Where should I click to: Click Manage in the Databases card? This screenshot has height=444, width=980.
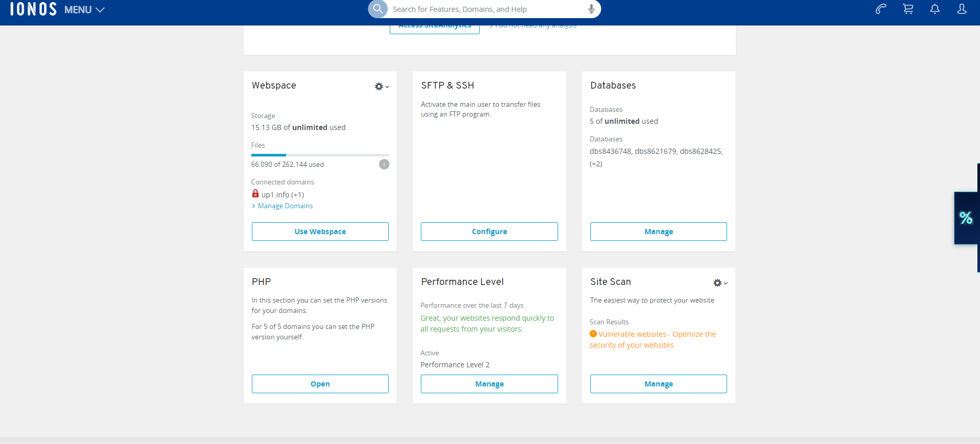(x=658, y=232)
